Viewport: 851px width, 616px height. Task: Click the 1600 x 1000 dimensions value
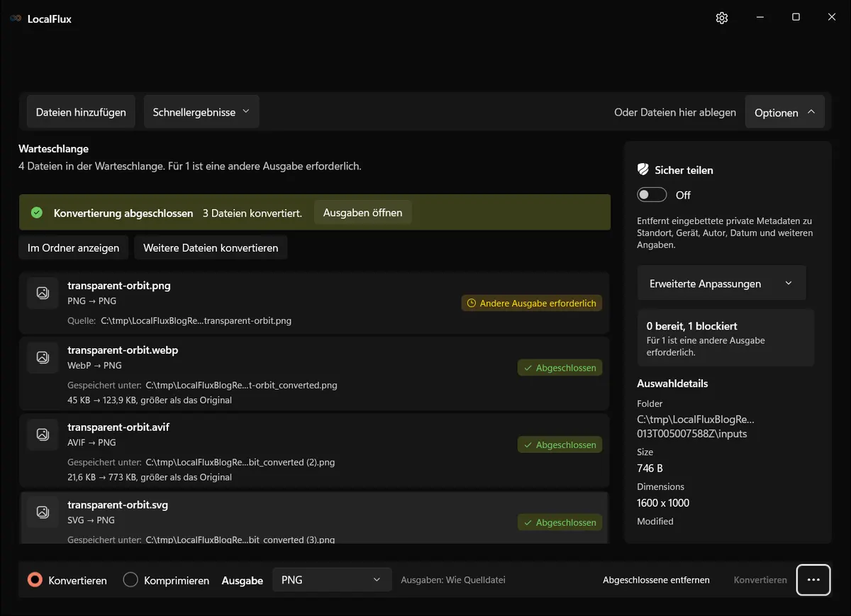663,503
